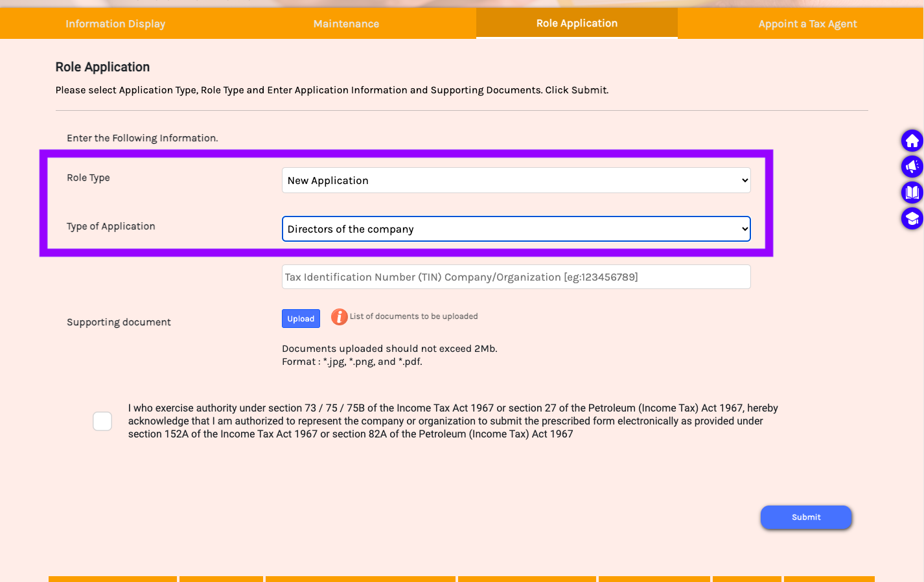Open the Role Type dropdown
Viewport: 924px width, 582px height.
(x=516, y=180)
